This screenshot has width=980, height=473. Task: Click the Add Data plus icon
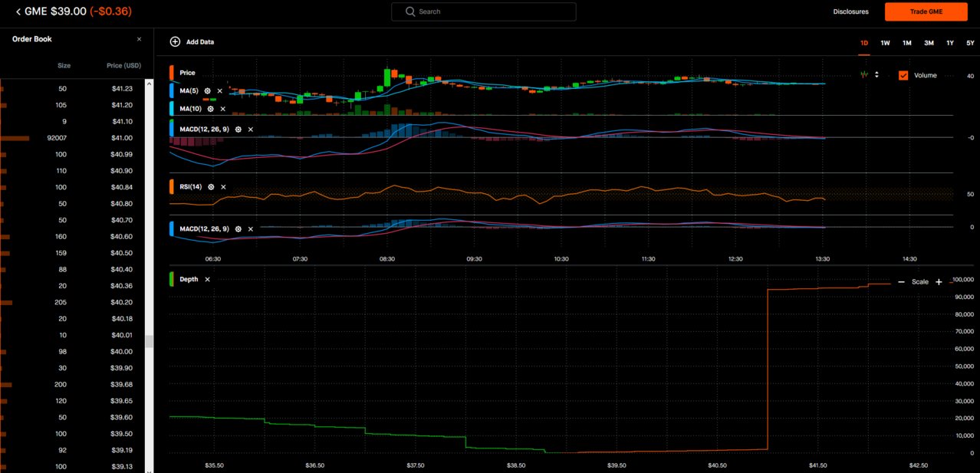click(175, 41)
